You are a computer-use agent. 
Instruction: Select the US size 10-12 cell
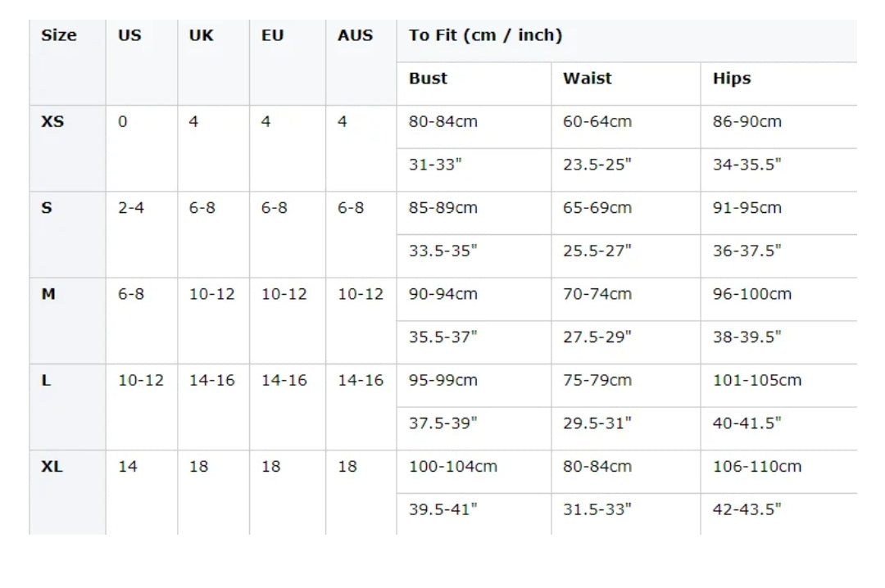tap(141, 381)
